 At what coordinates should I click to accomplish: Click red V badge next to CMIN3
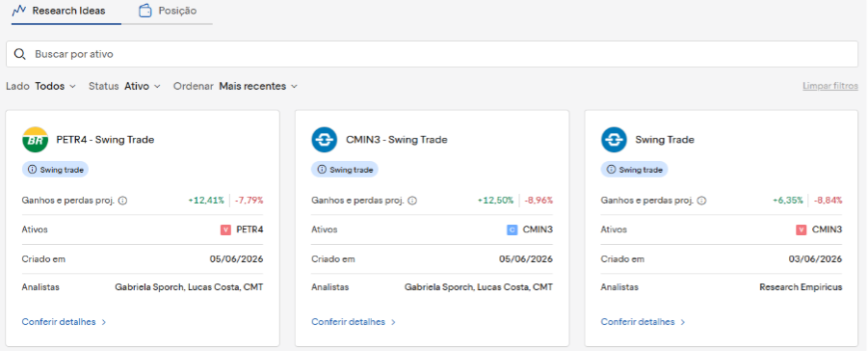[801, 229]
